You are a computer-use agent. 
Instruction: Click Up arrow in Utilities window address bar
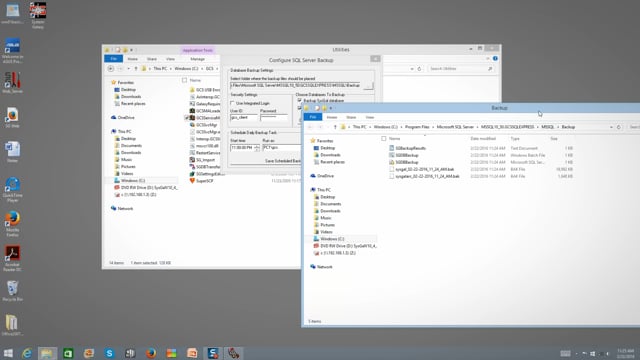click(136, 69)
